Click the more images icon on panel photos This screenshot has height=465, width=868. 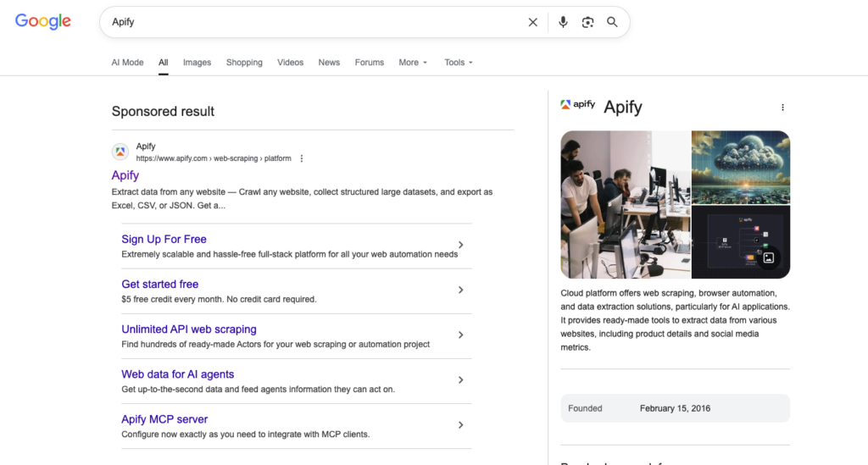coord(768,257)
